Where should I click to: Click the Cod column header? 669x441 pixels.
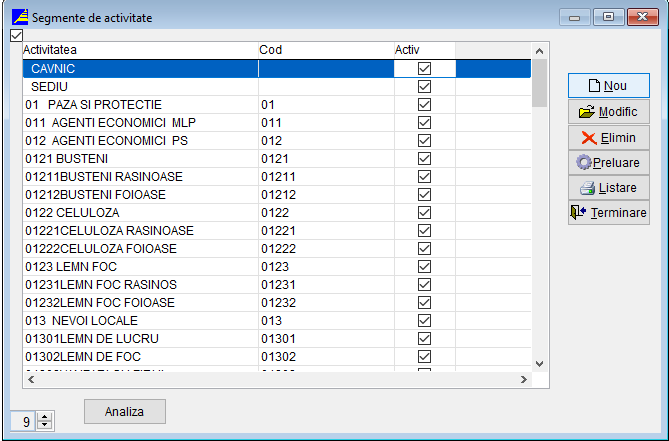point(325,50)
